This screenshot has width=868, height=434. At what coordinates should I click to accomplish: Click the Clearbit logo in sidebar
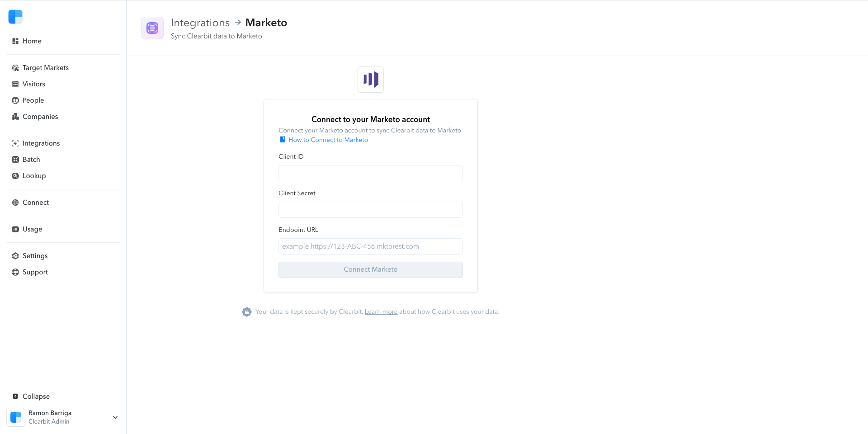tap(15, 17)
